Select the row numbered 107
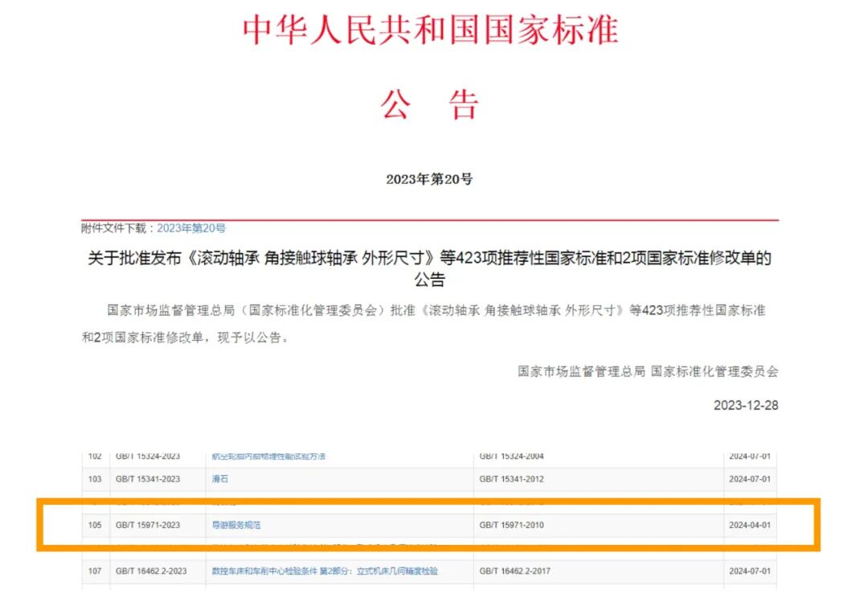 [96, 571]
